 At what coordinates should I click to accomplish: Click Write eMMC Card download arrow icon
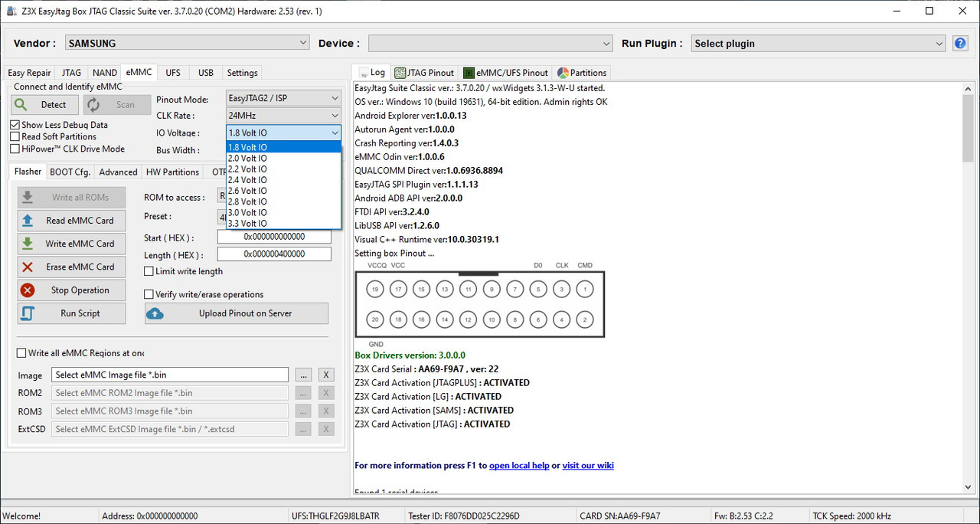click(28, 244)
